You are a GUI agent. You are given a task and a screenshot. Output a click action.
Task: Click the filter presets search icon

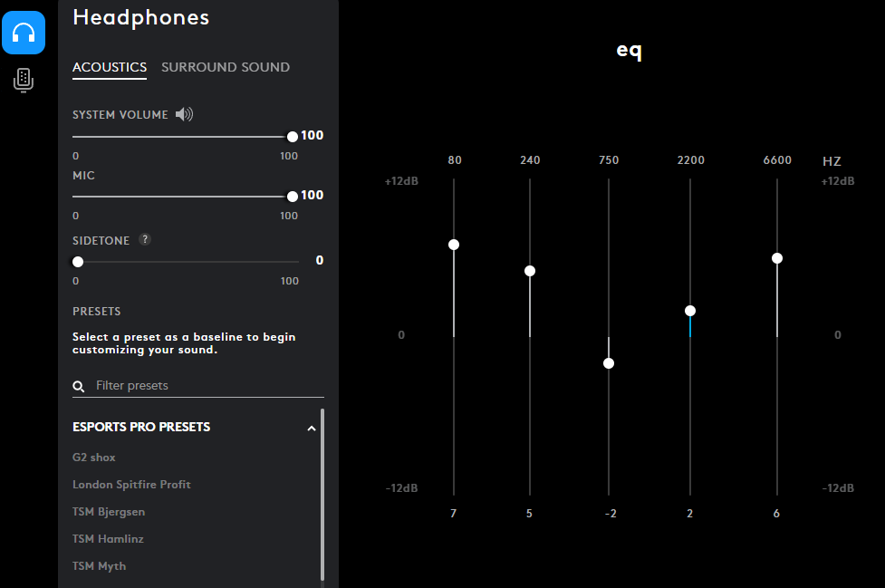(79, 386)
